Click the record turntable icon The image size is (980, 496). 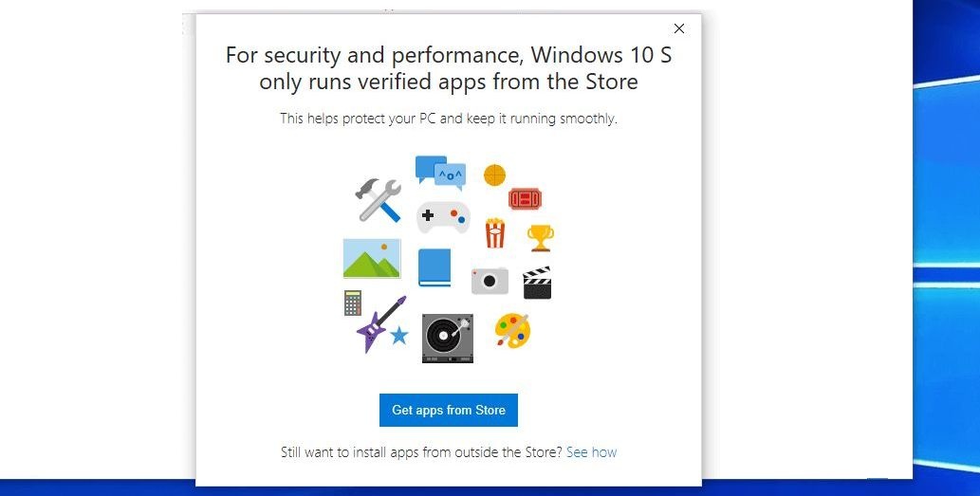click(448, 338)
